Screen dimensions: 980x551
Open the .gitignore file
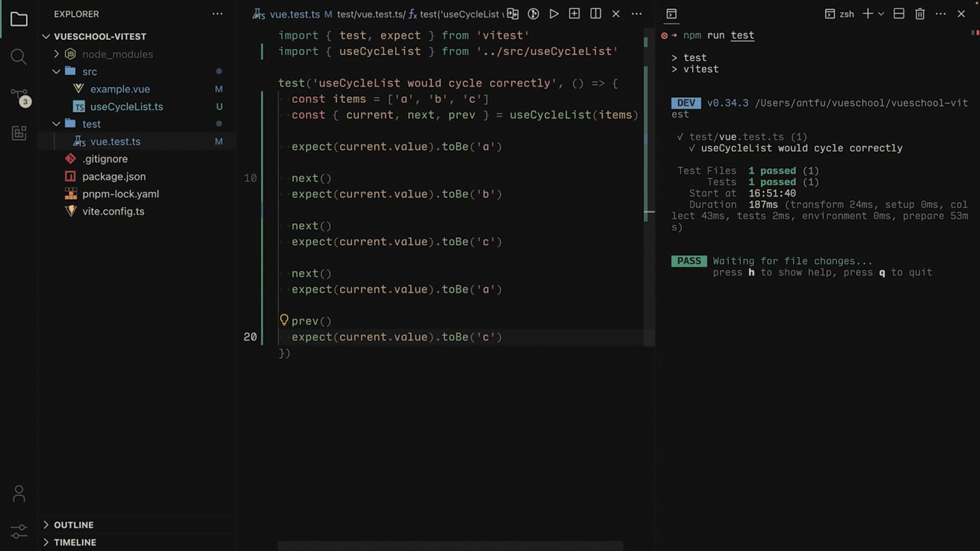[x=105, y=158]
